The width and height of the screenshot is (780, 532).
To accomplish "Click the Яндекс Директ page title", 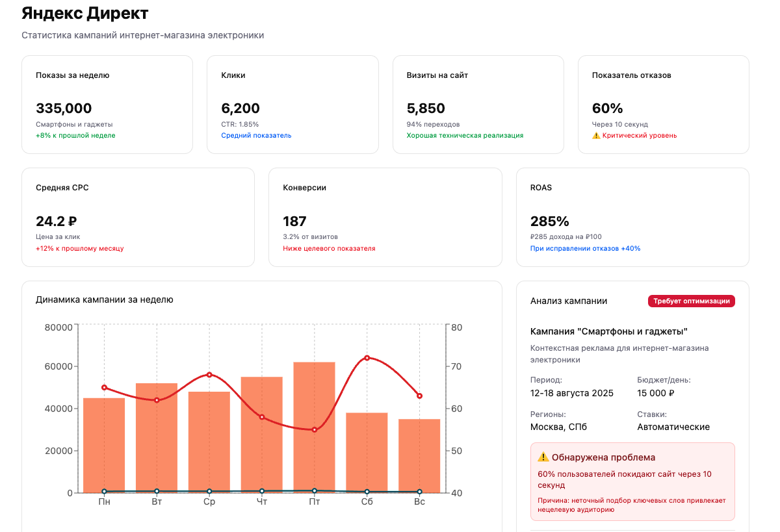I will tap(85, 13).
